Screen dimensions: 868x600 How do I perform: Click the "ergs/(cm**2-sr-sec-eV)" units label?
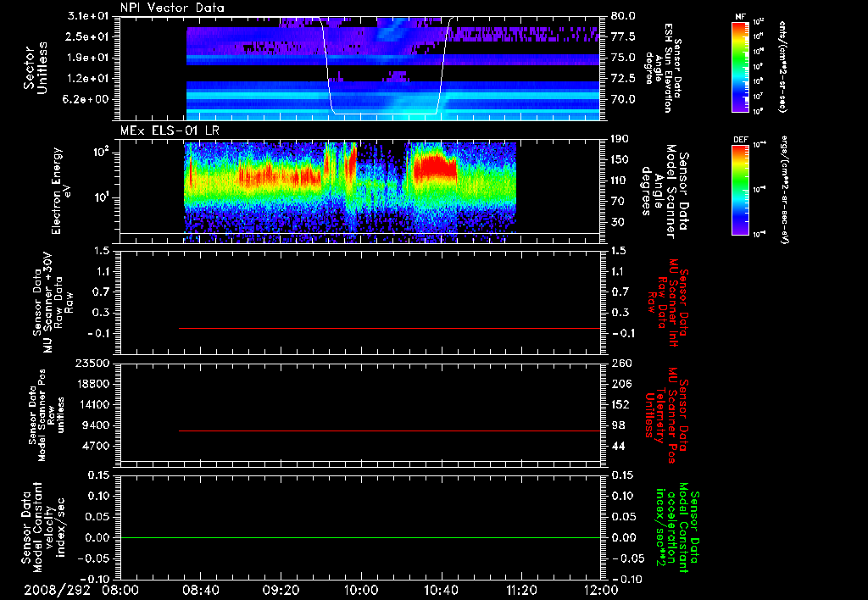(x=784, y=189)
